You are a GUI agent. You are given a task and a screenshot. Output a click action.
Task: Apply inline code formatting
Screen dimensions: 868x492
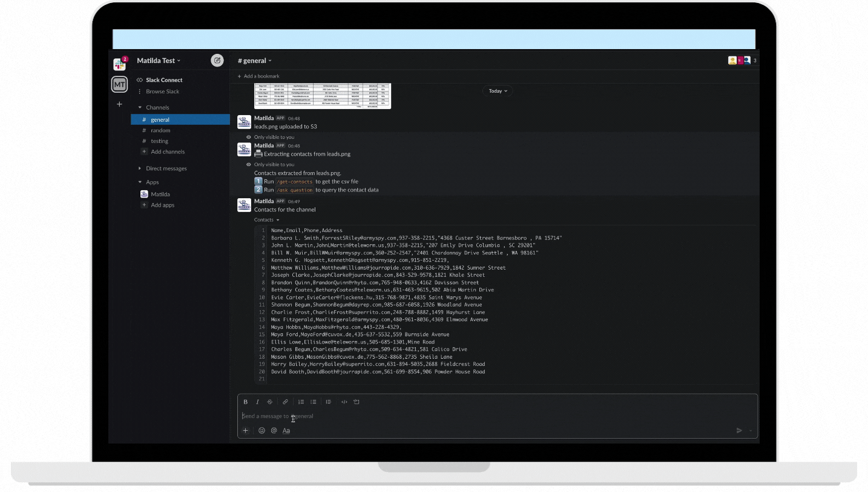tap(344, 402)
